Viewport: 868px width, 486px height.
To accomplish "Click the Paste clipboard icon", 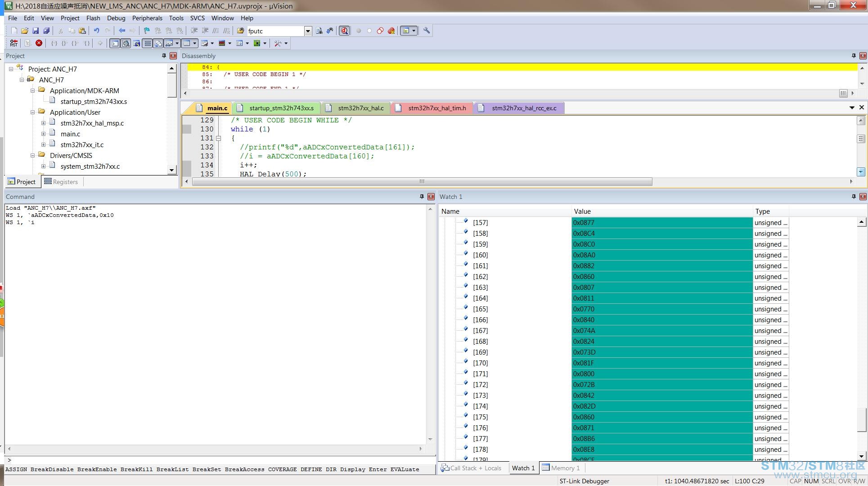I will pos(82,31).
